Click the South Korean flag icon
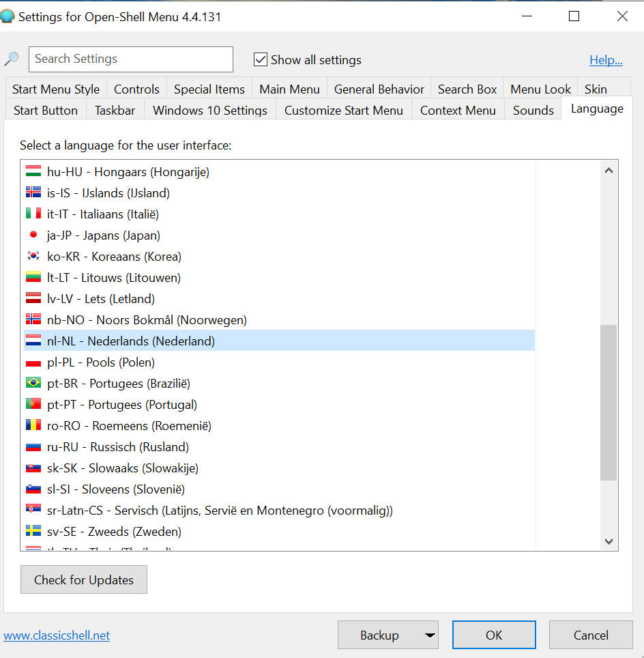This screenshot has height=658, width=644. (33, 256)
